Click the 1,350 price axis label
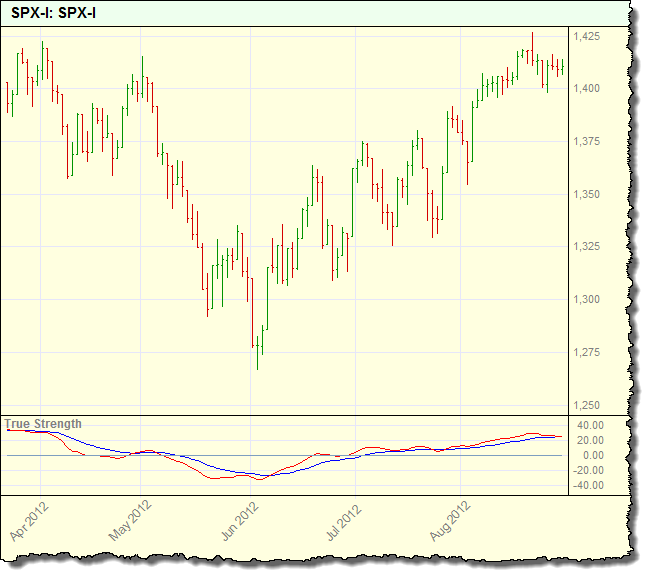This screenshot has width=649, height=577. 587,194
